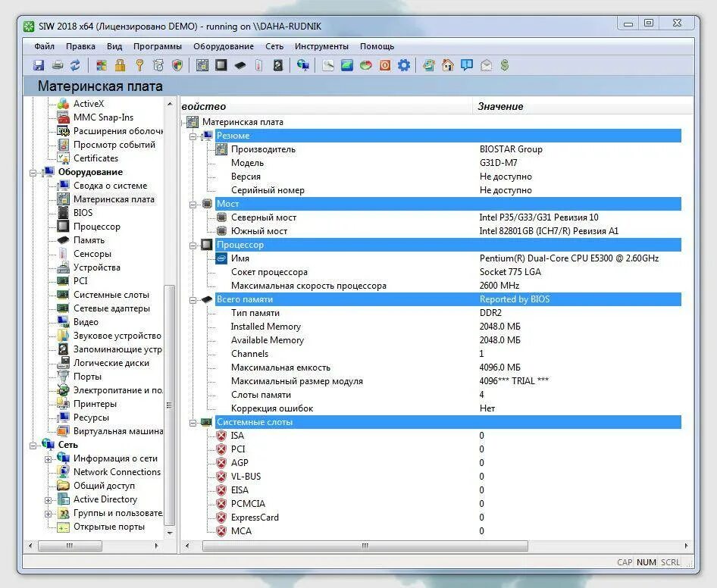717x588 pixels.
Task: Expand the Active Directory node
Action: pos(48,500)
